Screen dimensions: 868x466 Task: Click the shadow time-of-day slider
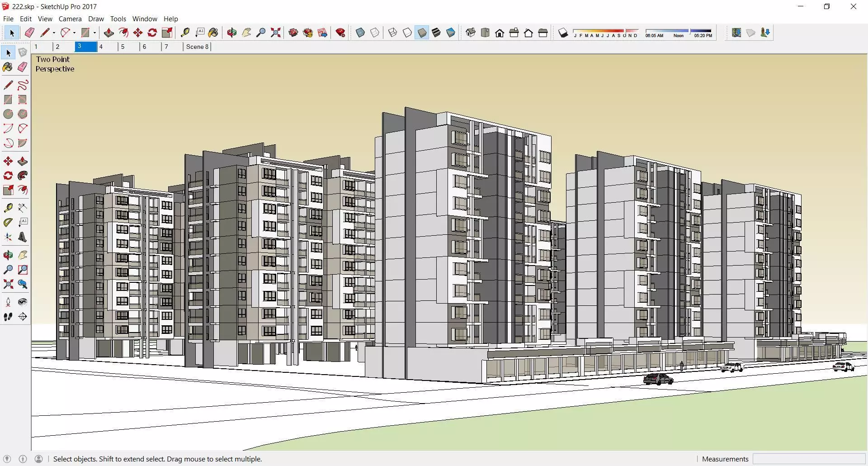[x=679, y=33]
